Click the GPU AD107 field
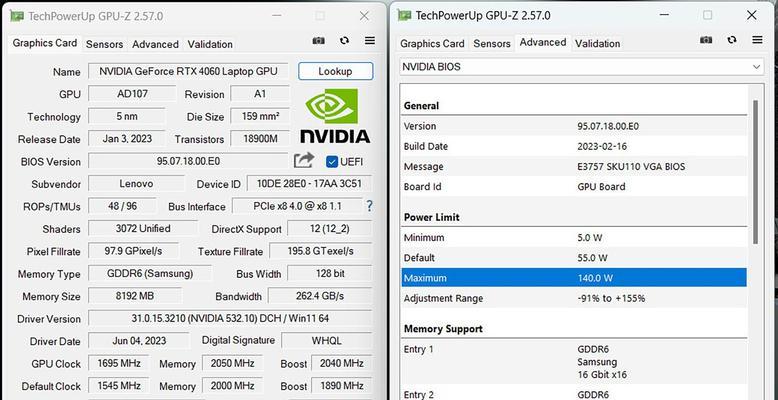The image size is (778, 400). click(132, 94)
